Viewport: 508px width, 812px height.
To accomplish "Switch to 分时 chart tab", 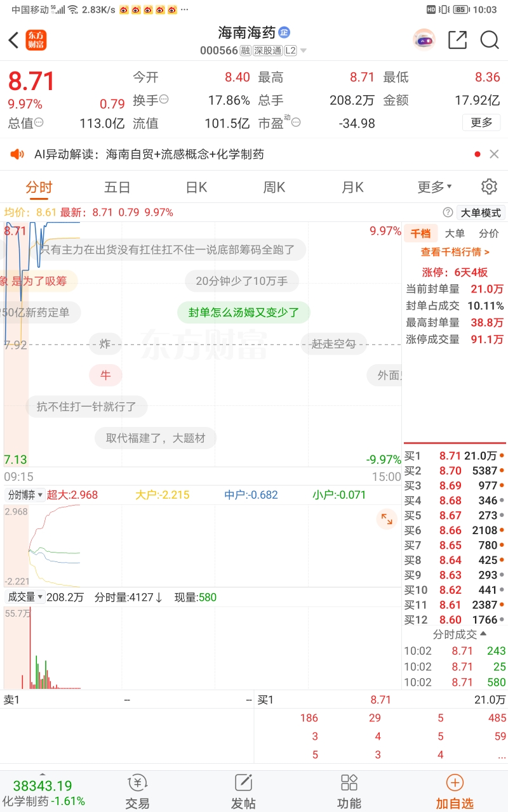I will (x=39, y=187).
